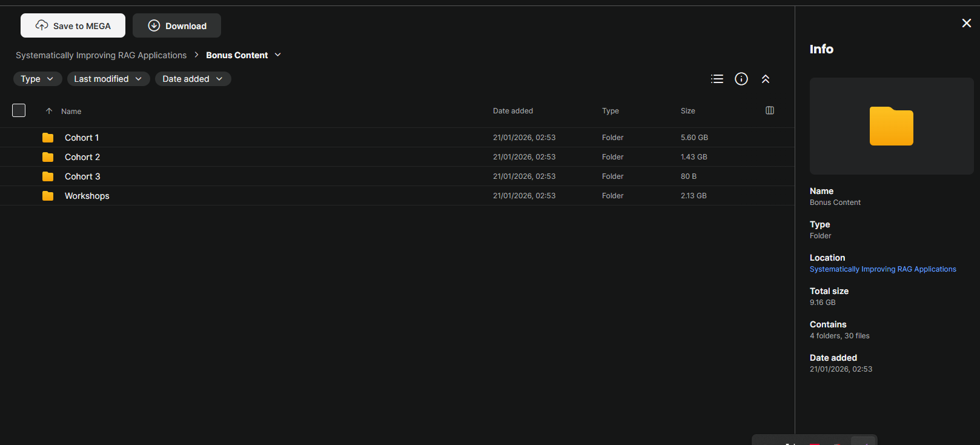Image resolution: width=980 pixels, height=445 pixels.
Task: Sort by Size column header
Action: 688,111
